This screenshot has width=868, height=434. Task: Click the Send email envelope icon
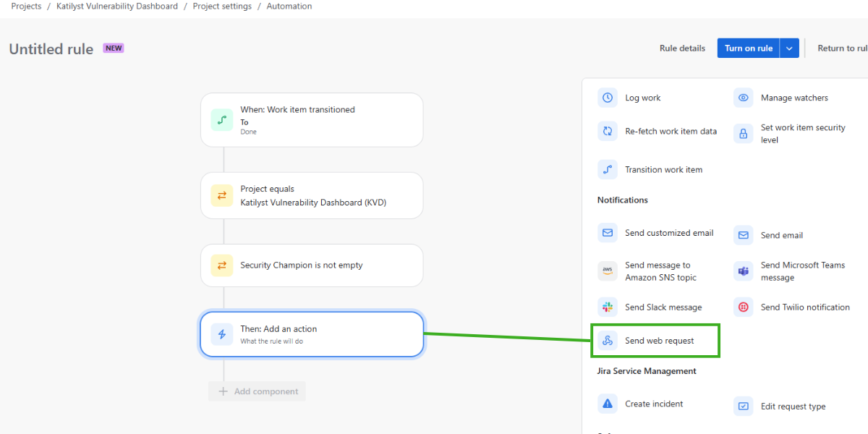coord(743,235)
